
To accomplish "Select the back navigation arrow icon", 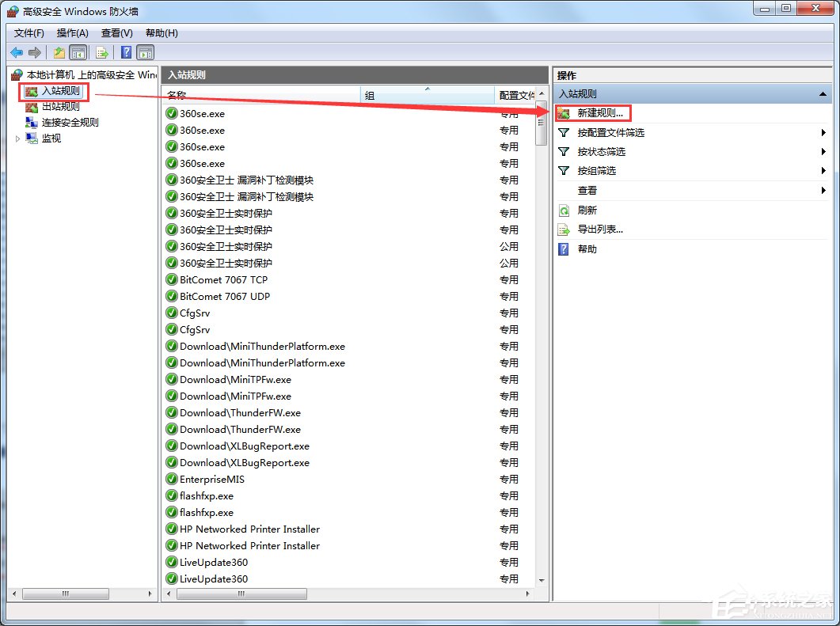I will (17, 52).
